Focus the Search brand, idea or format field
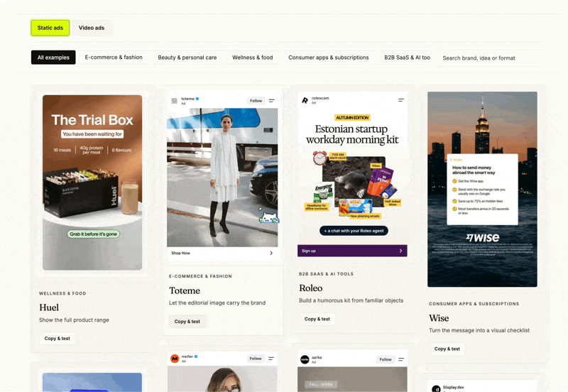Image resolution: width=568 pixels, height=392 pixels. [491, 58]
